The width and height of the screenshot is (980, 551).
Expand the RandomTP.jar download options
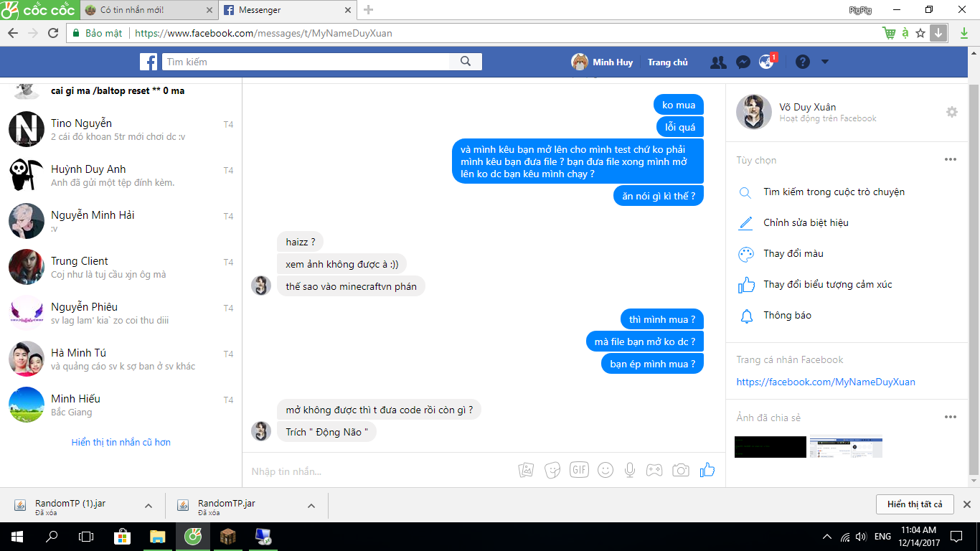311,505
